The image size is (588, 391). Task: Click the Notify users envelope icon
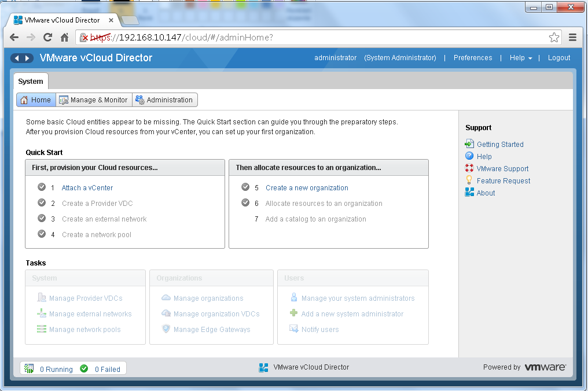(293, 329)
